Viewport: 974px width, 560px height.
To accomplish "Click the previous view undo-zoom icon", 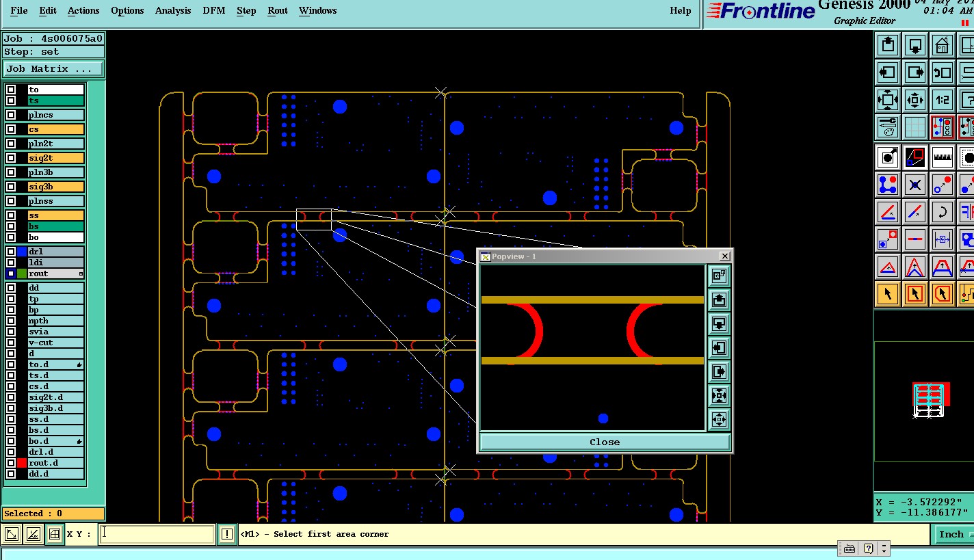I will pos(942,72).
